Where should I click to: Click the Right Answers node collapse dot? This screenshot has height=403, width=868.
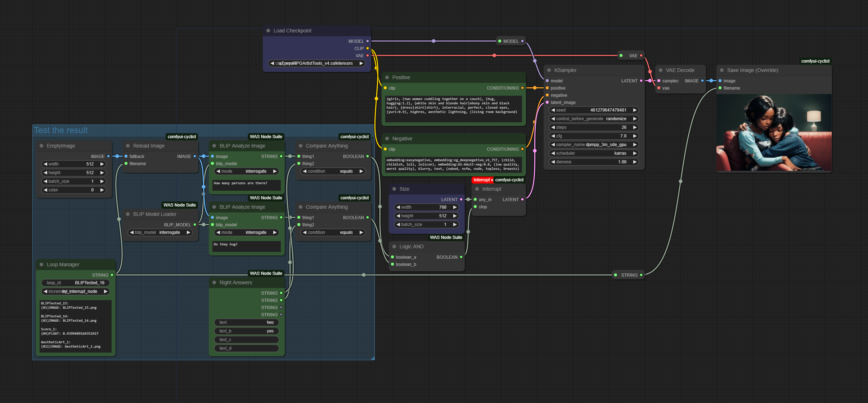(214, 282)
